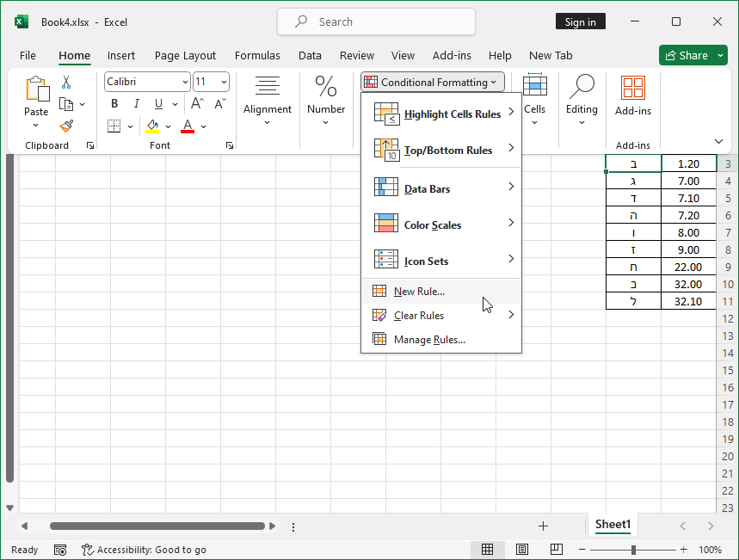
Task: Click the Increase Font Size icon
Action: [197, 104]
